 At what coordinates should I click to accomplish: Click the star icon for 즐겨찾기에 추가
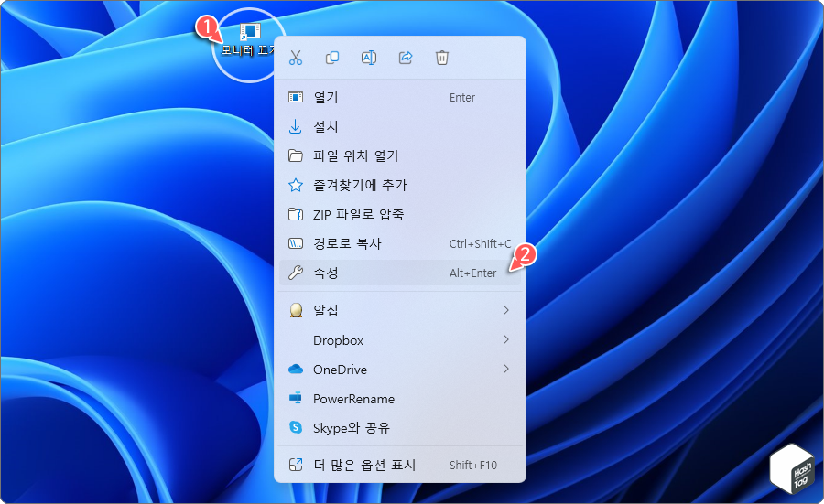(x=296, y=185)
